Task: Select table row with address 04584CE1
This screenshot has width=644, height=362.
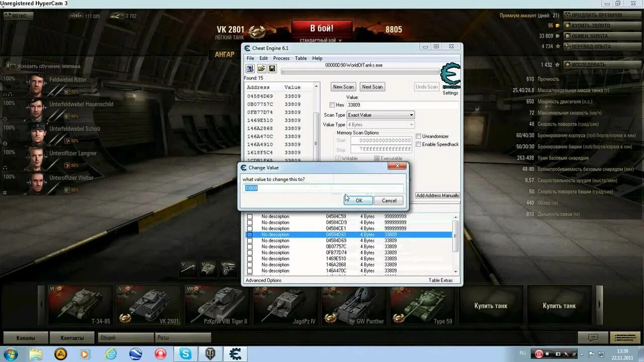Action: 348,228
